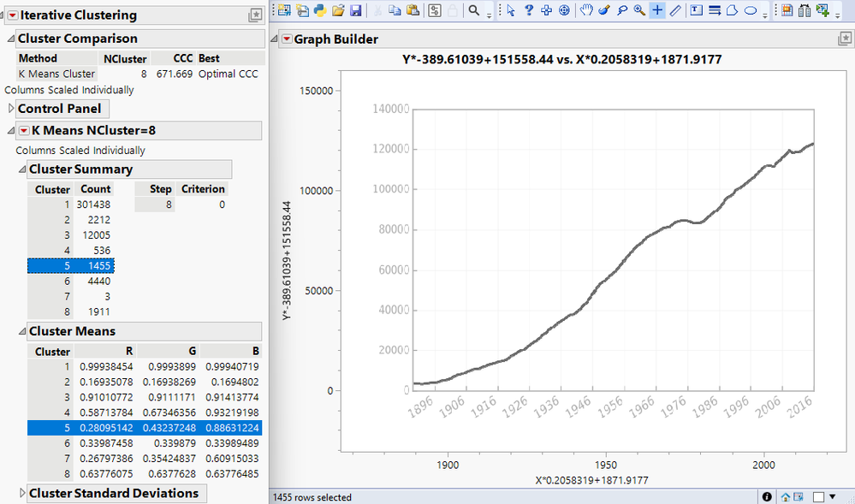
Task: Open the Python script toolbar icon
Action: point(320,9)
